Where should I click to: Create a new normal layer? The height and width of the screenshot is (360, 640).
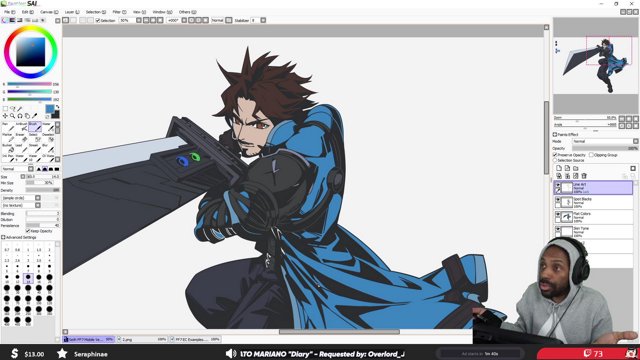pos(559,168)
